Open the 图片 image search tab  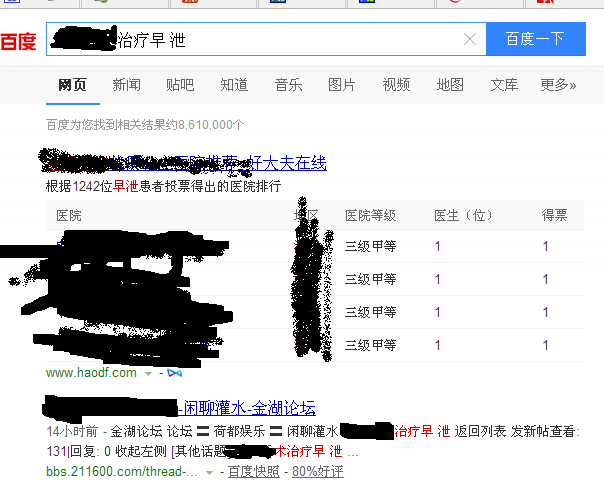pos(342,85)
